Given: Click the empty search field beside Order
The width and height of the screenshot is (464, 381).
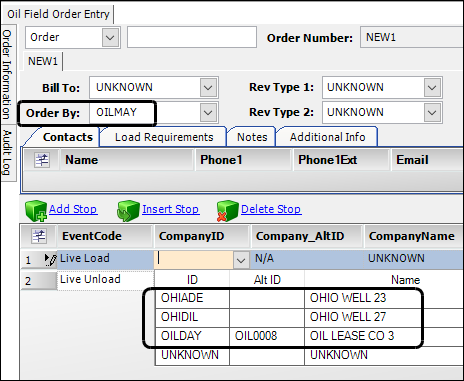Looking at the screenshot, I should (192, 37).
